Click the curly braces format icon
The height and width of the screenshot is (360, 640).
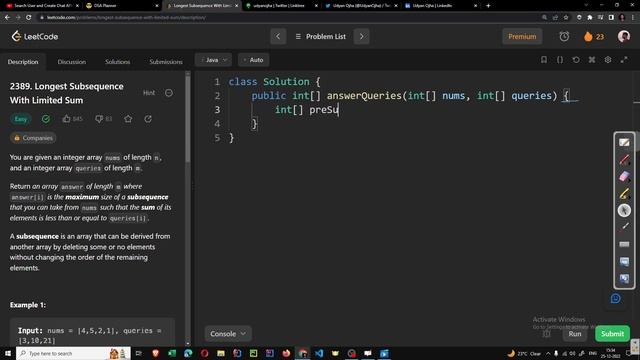click(560, 60)
